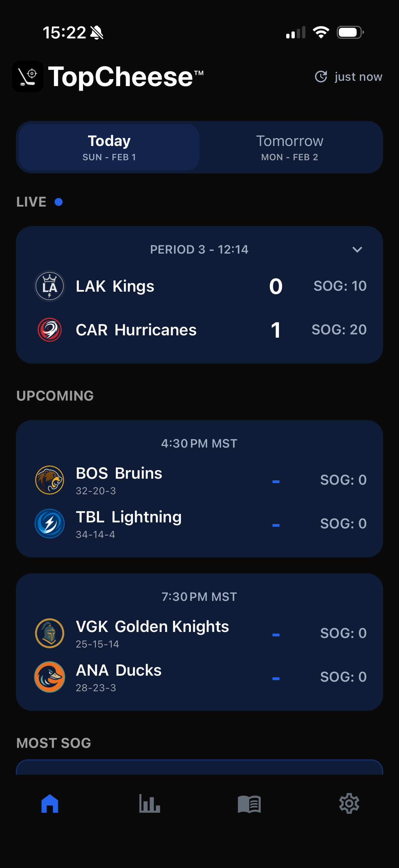Tap the silent mode bell icon
This screenshot has width=399, height=868.
click(x=97, y=33)
